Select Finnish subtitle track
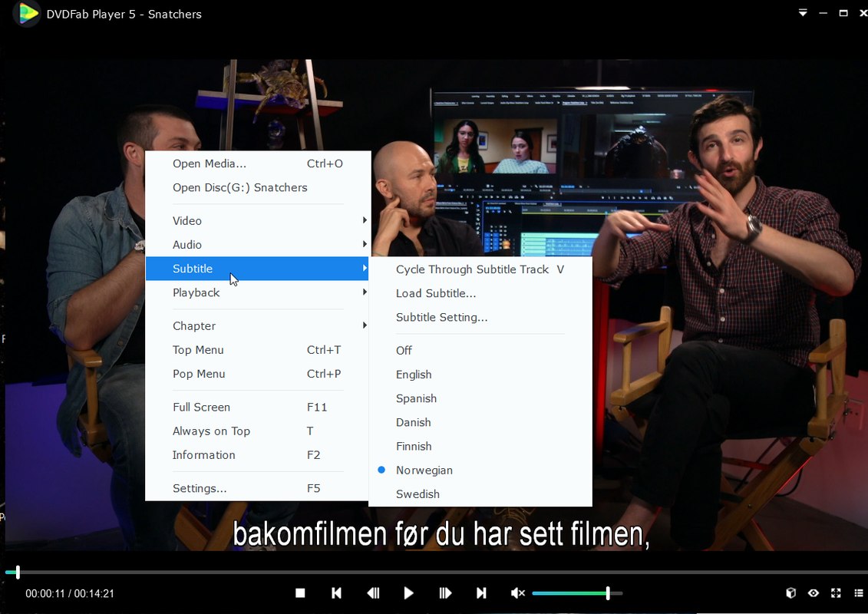This screenshot has width=868, height=614. [480, 446]
